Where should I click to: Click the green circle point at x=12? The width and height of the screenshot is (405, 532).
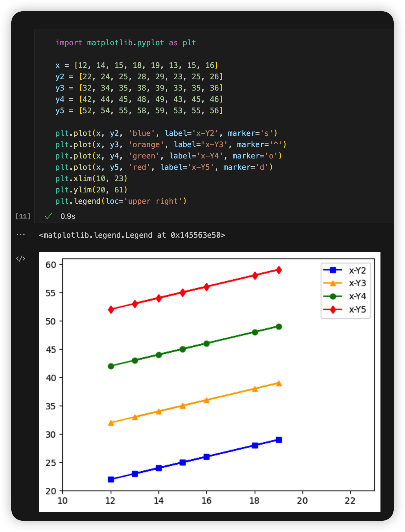click(x=111, y=366)
